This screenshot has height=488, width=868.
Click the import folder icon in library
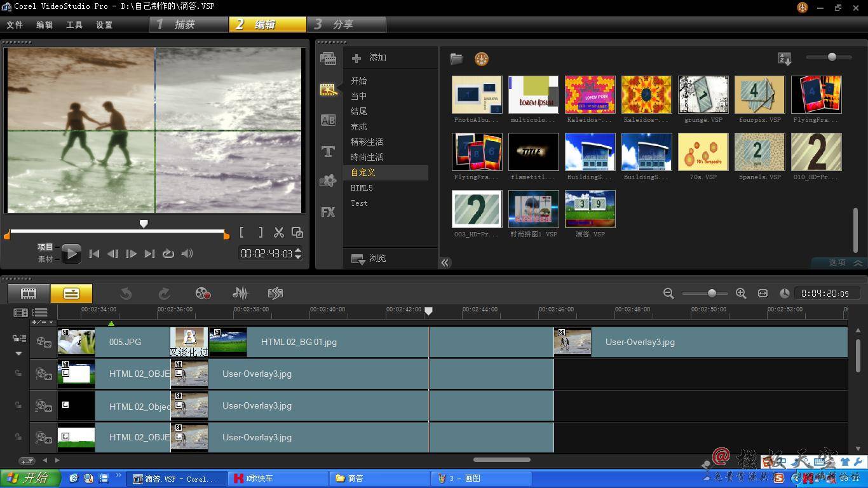pos(456,59)
